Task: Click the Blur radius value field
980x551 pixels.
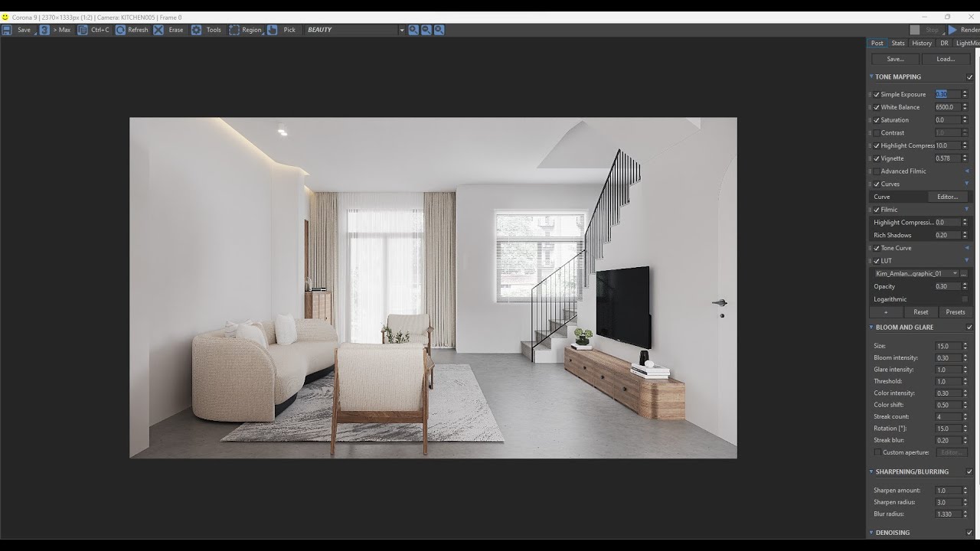Action: tap(948, 514)
